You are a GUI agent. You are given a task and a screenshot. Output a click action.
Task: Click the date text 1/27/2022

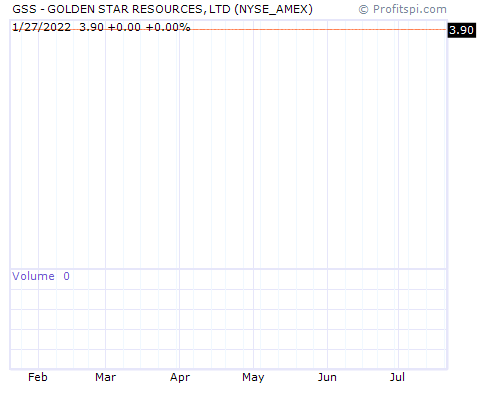click(x=42, y=27)
